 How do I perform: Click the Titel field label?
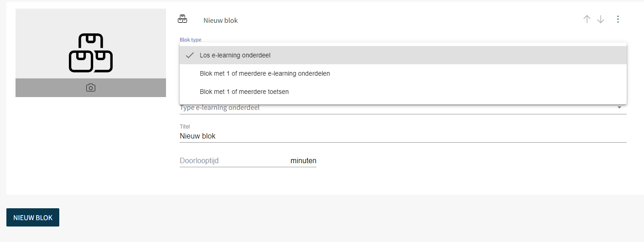185,126
